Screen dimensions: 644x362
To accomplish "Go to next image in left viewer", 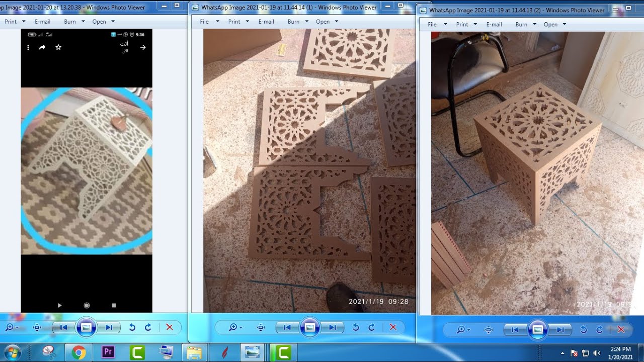I will coord(109,327).
